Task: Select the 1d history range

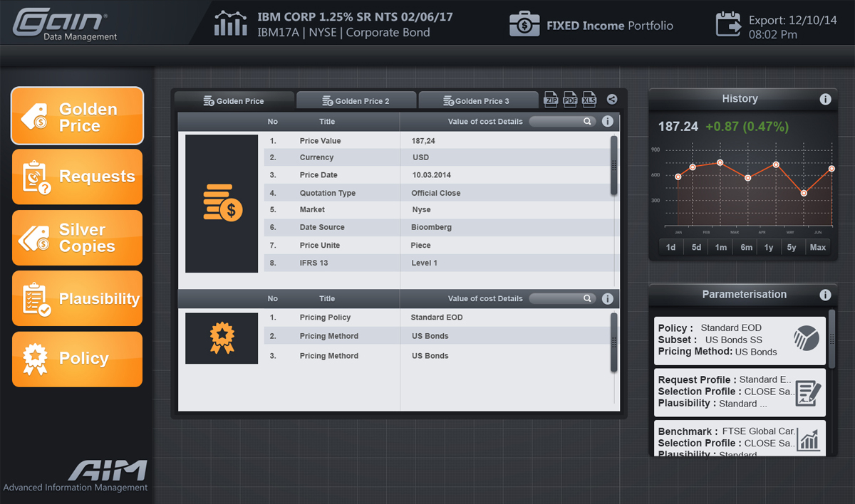Action: [x=670, y=247]
